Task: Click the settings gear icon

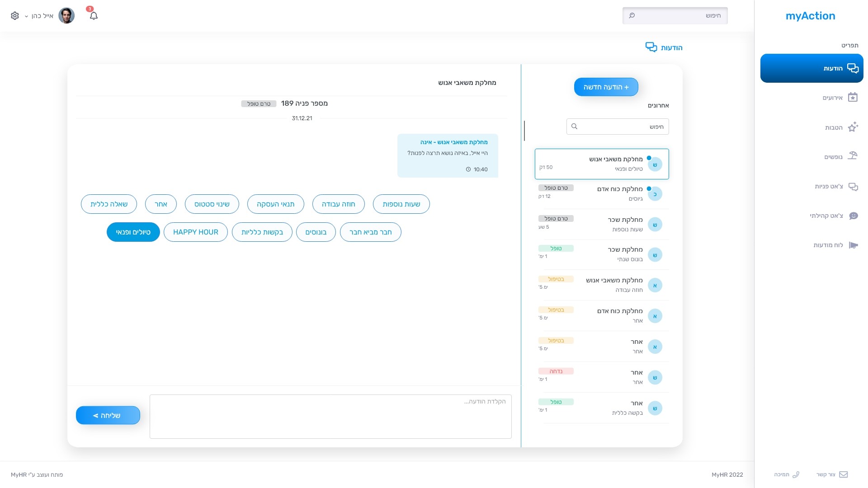Action: click(15, 16)
